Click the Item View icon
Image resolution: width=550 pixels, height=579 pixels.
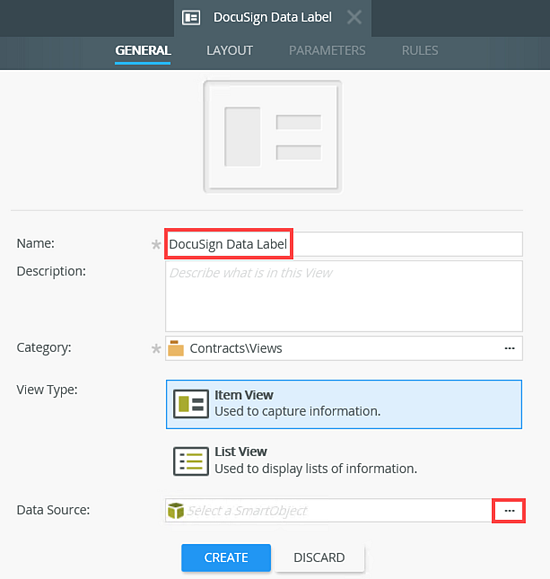[x=191, y=404]
